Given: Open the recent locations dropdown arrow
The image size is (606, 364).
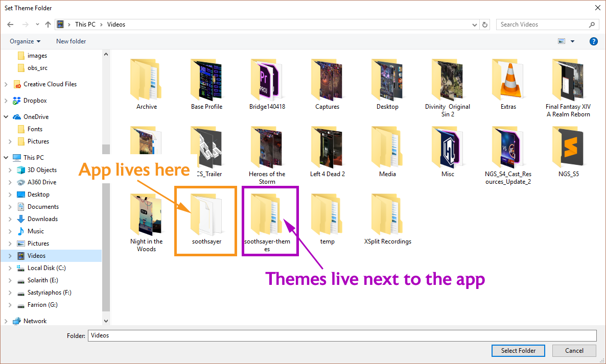Looking at the screenshot, I should (x=37, y=25).
